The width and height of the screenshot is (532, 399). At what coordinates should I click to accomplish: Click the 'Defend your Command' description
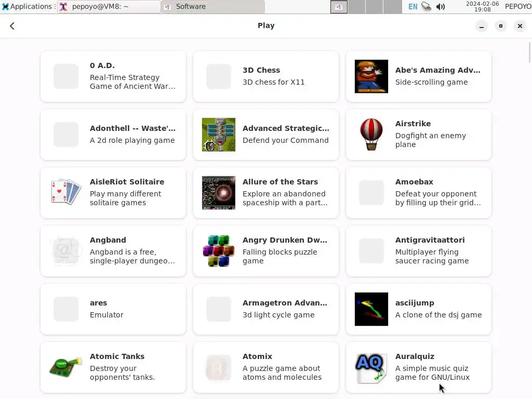285,140
